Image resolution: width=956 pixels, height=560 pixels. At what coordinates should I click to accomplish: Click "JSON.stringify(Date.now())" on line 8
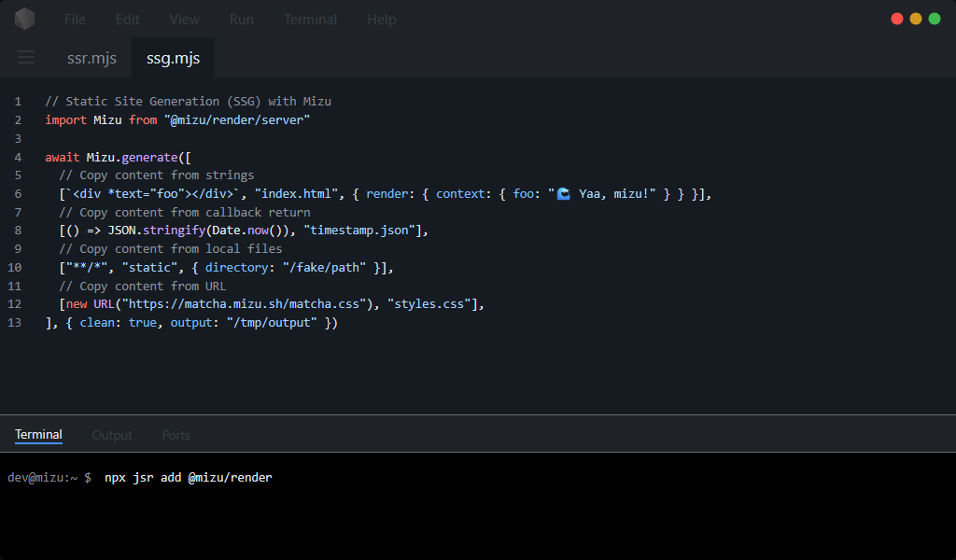coord(200,231)
